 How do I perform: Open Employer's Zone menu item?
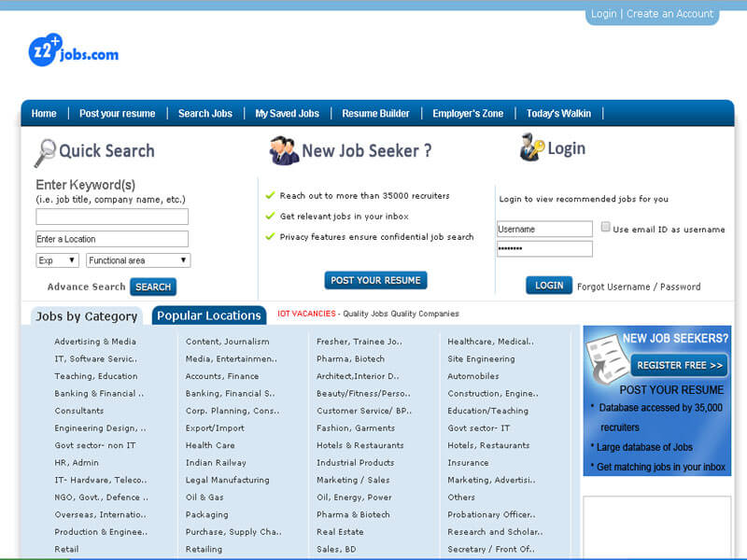[x=468, y=113]
